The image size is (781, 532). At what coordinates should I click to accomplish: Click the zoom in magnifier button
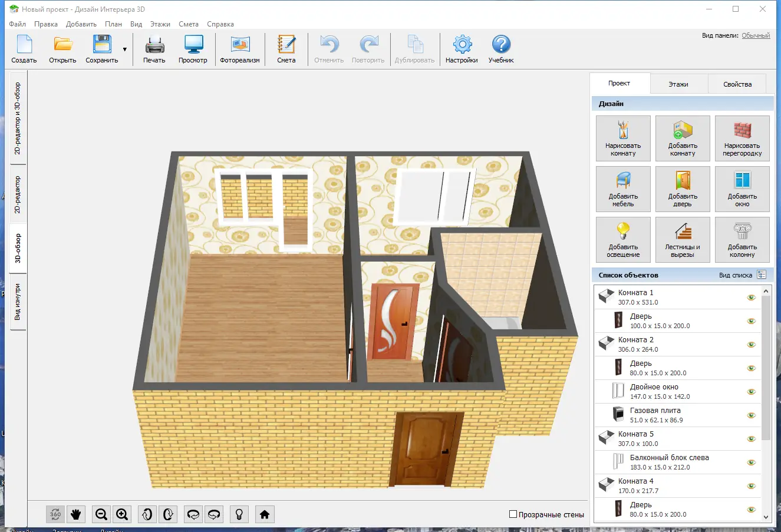(122, 514)
